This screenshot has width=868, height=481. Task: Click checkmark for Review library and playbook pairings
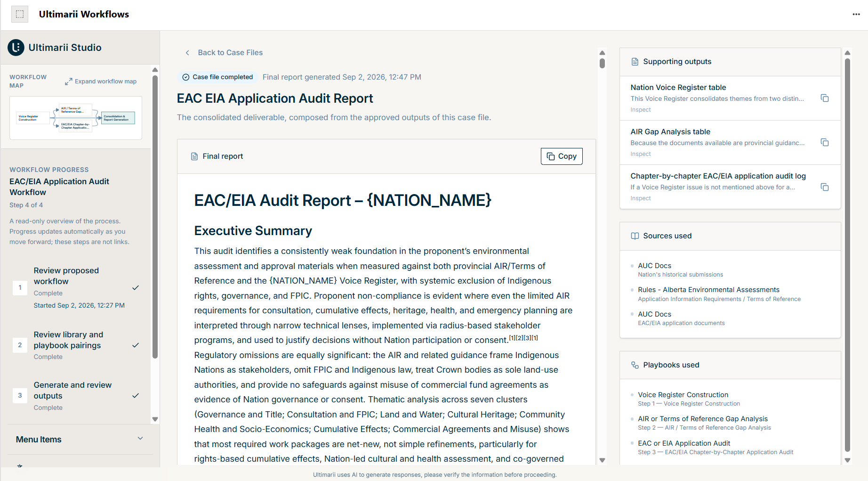136,345
